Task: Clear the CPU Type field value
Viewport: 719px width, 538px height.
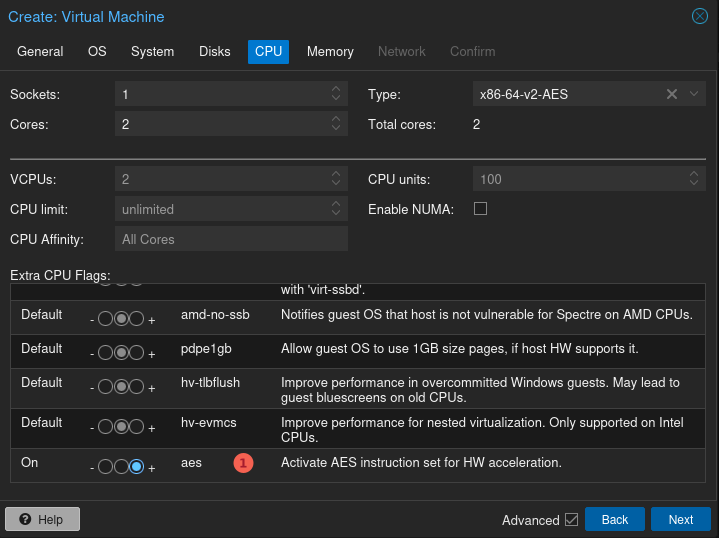Action: [x=672, y=94]
